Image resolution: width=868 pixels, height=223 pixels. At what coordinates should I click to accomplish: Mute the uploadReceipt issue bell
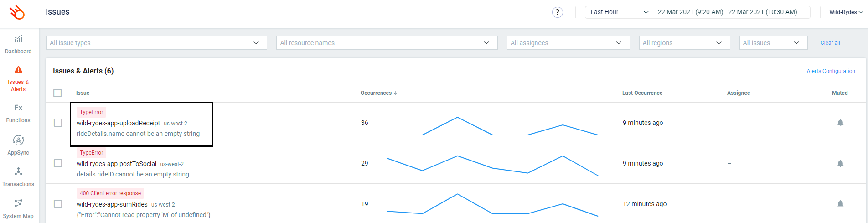[x=840, y=123]
